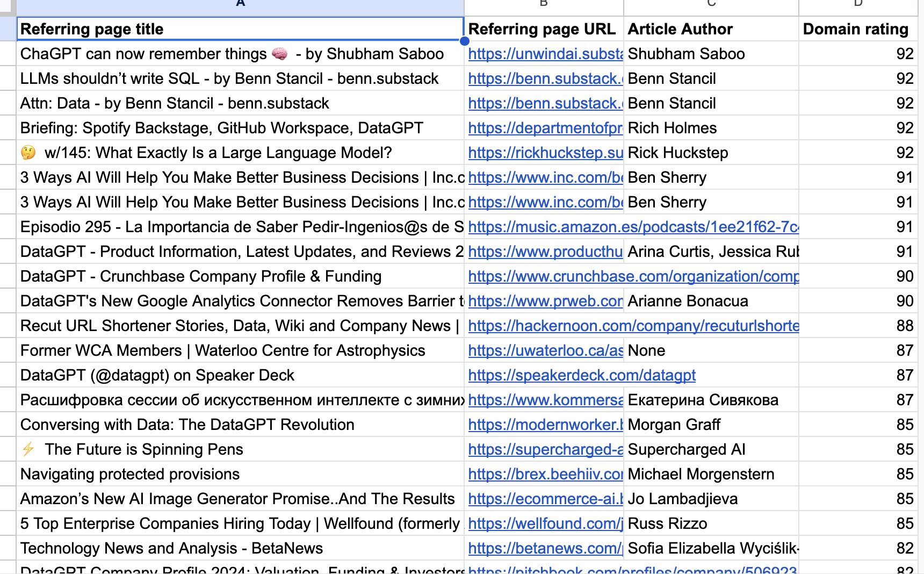Select author cell 'None'
This screenshot has width=924, height=574.
(711, 350)
